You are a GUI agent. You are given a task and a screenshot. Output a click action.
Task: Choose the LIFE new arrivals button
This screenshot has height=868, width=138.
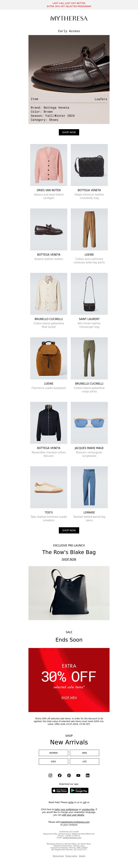pyautogui.click(x=85, y=761)
